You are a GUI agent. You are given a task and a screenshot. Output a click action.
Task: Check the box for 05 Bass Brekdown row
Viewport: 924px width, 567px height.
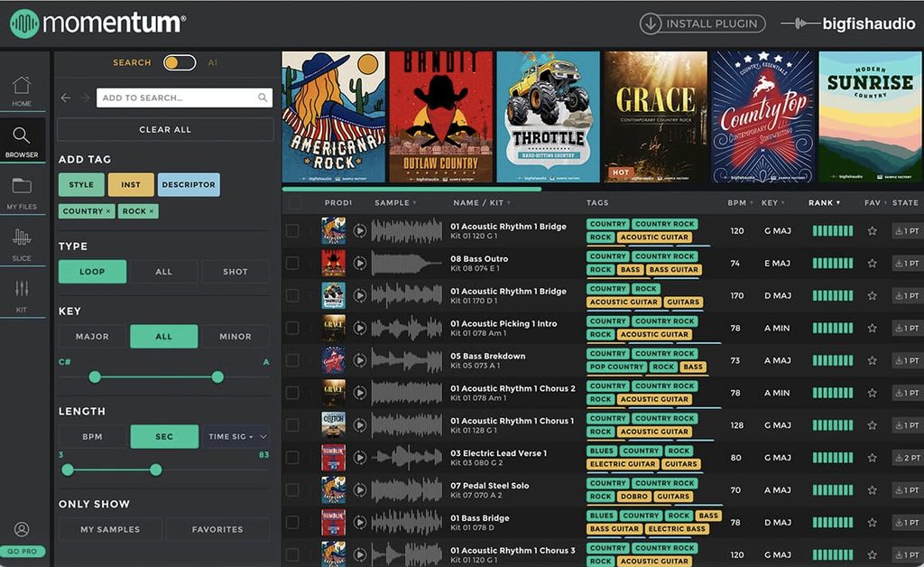point(292,361)
